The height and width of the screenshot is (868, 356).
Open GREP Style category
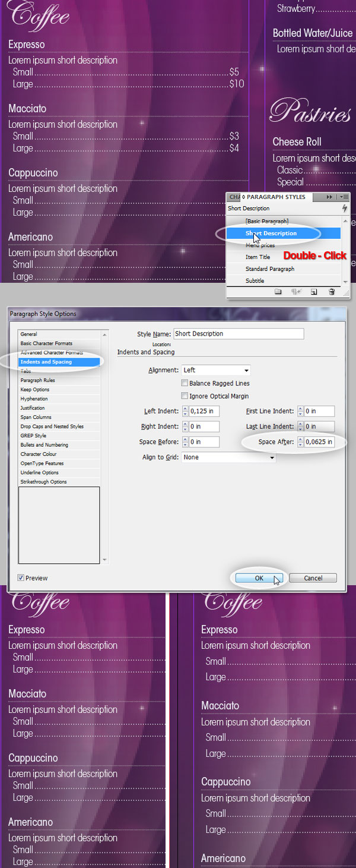59,435
